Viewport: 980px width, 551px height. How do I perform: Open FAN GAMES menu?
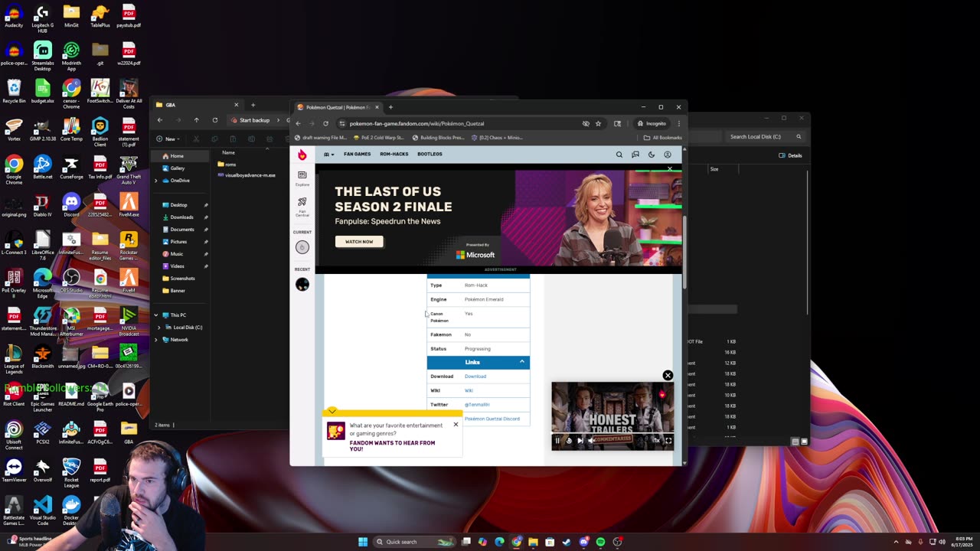(x=357, y=154)
